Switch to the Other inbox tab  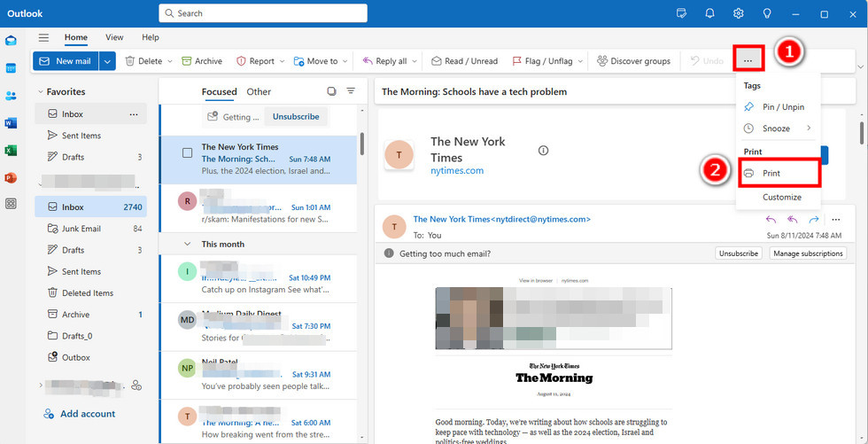(259, 91)
